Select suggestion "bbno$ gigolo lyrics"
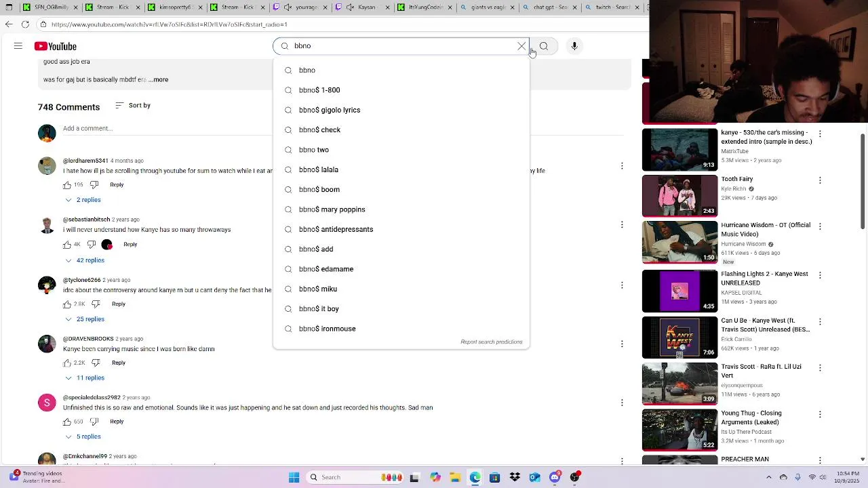The height and width of the screenshot is (488, 868). (x=401, y=110)
